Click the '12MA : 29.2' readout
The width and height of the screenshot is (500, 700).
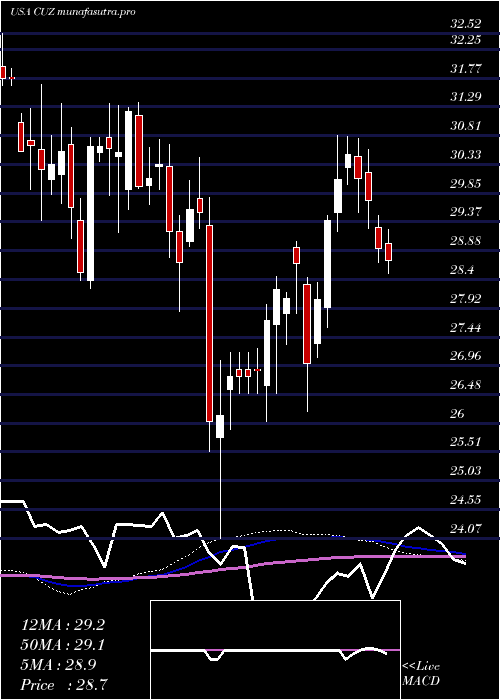coord(63,625)
